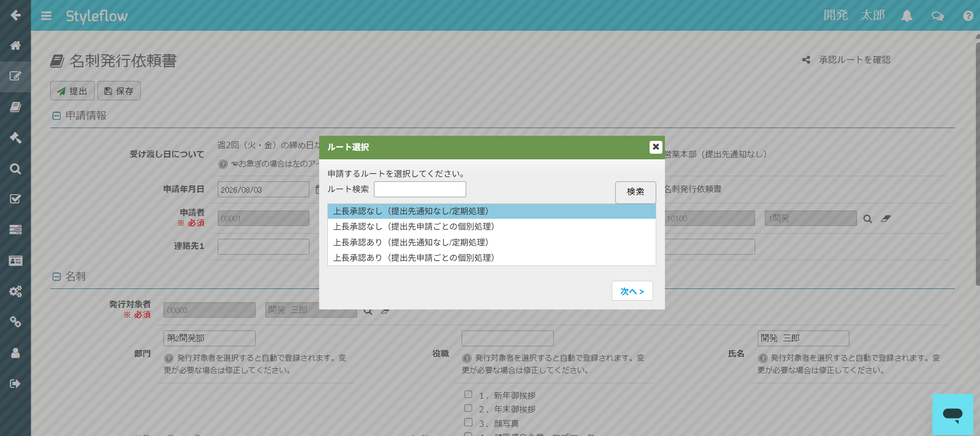Click the 氏名 field showing 開発 三郎
The image size is (980, 436).
803,338
